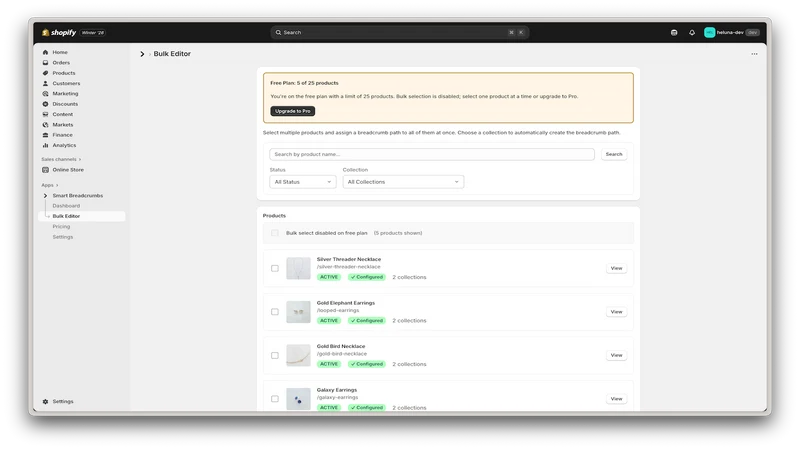800x450 pixels.
Task: Click the /silver-threader-necklace path text
Action: click(348, 267)
